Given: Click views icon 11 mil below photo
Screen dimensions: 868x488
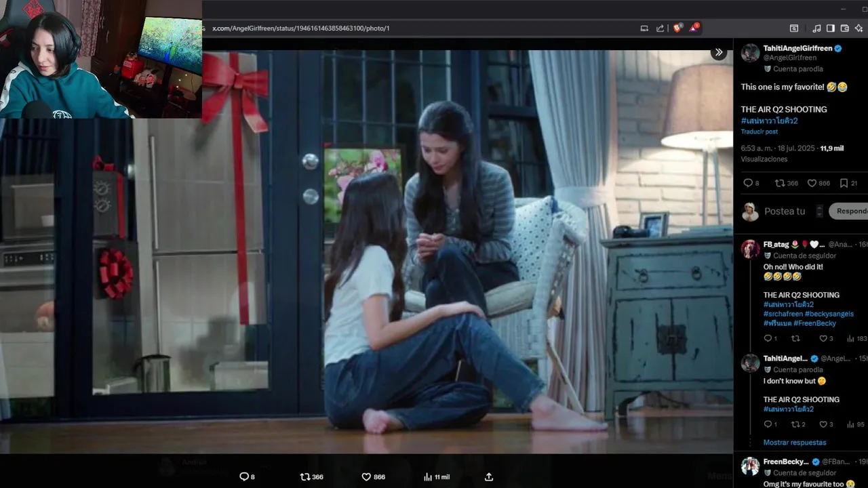Looking at the screenshot, I should pos(437,476).
